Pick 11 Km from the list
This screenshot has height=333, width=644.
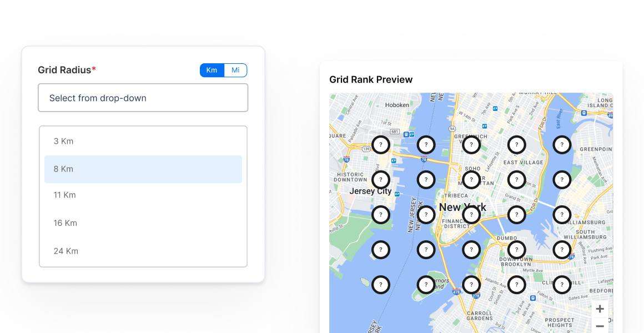coord(143,195)
